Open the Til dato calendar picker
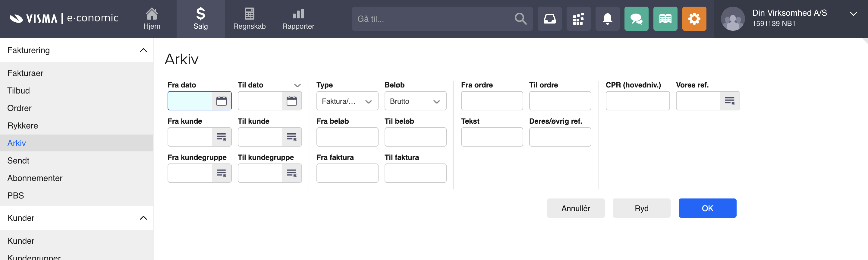Image resolution: width=868 pixels, height=260 pixels. 291,101
